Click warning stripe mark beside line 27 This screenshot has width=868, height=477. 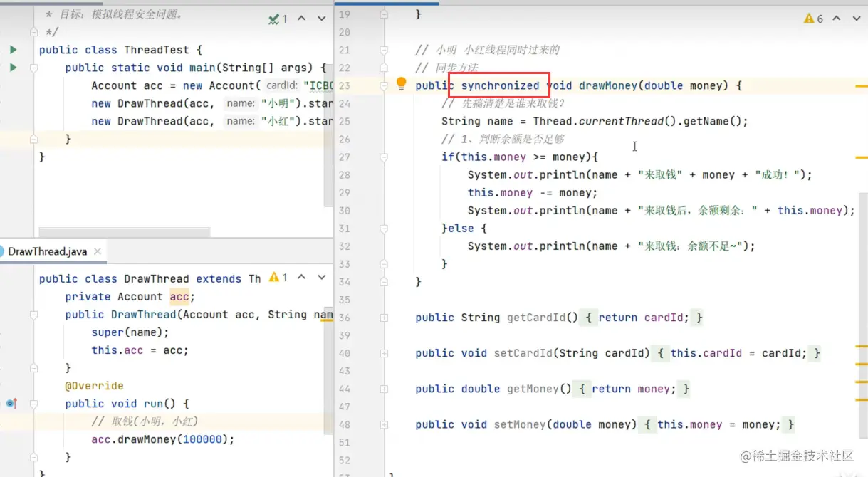861,157
